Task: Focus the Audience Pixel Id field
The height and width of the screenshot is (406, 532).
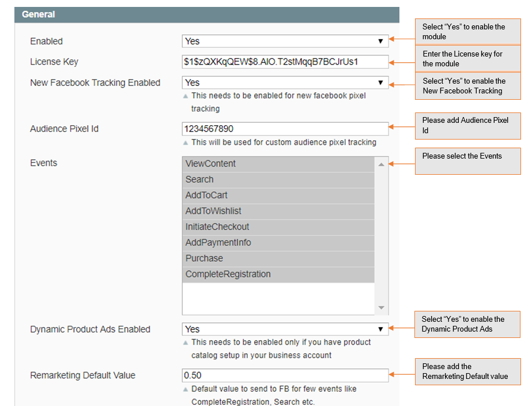Action: [x=285, y=129]
